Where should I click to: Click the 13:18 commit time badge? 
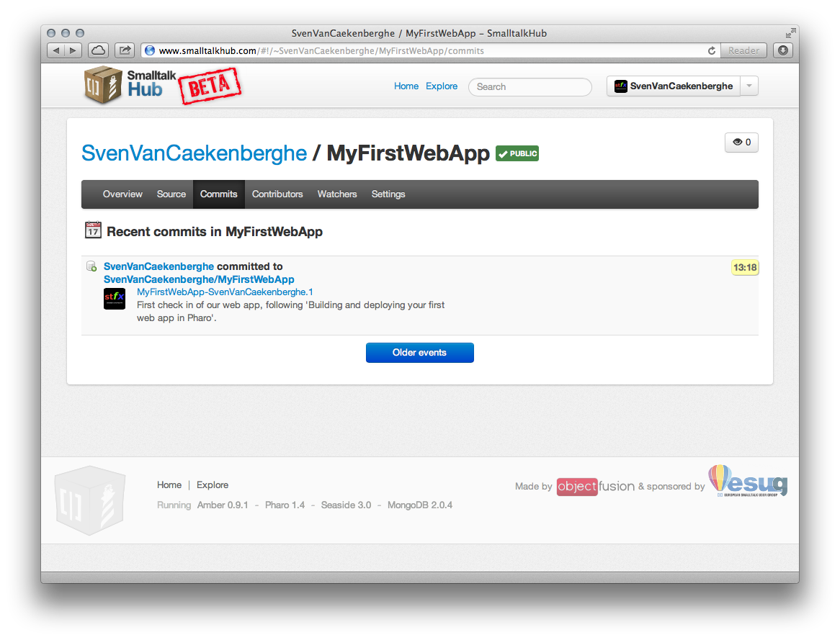(x=745, y=267)
